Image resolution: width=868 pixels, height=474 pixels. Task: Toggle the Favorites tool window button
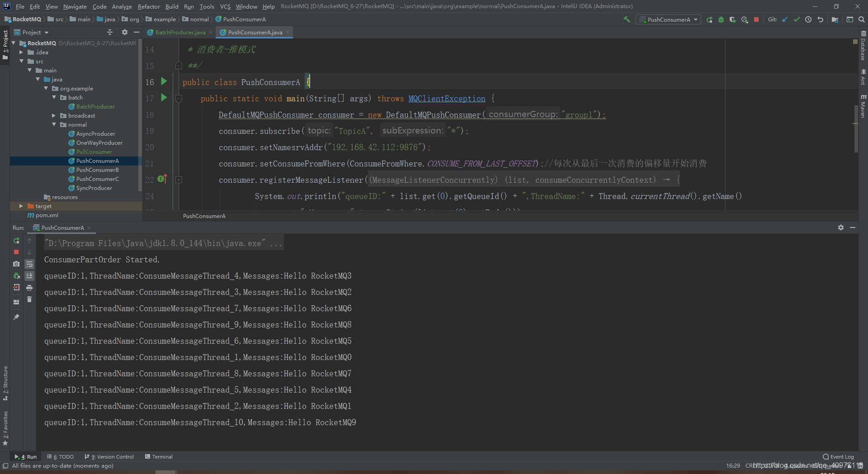5,428
